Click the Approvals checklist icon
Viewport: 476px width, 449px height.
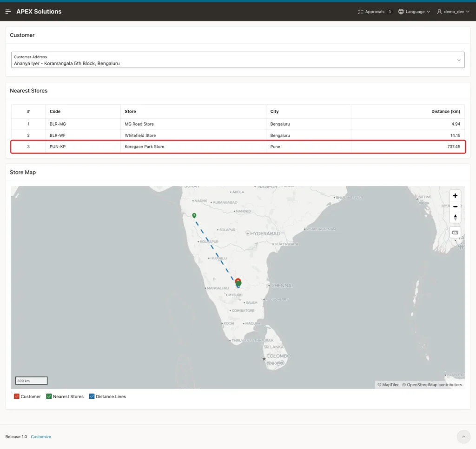click(x=360, y=12)
